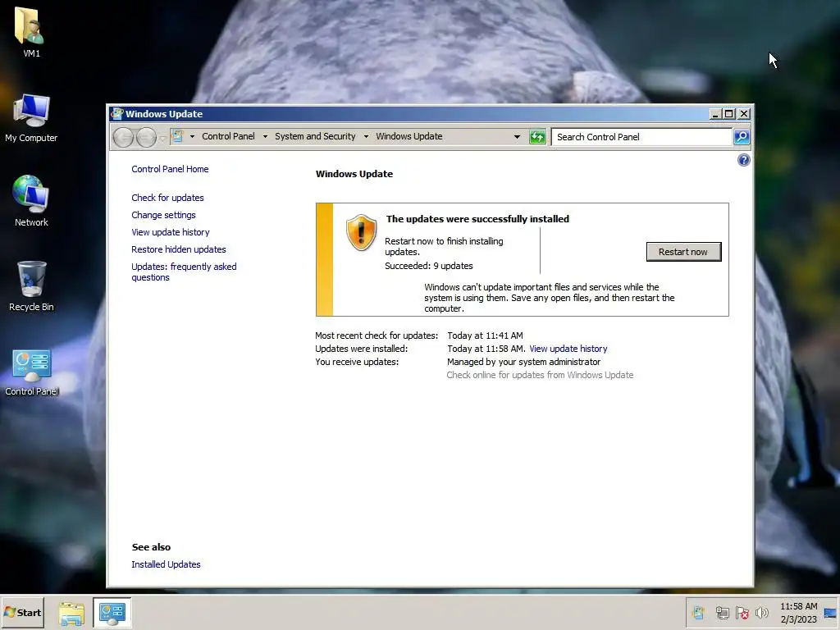Click the green Refresh button
840x630 pixels.
coord(536,137)
